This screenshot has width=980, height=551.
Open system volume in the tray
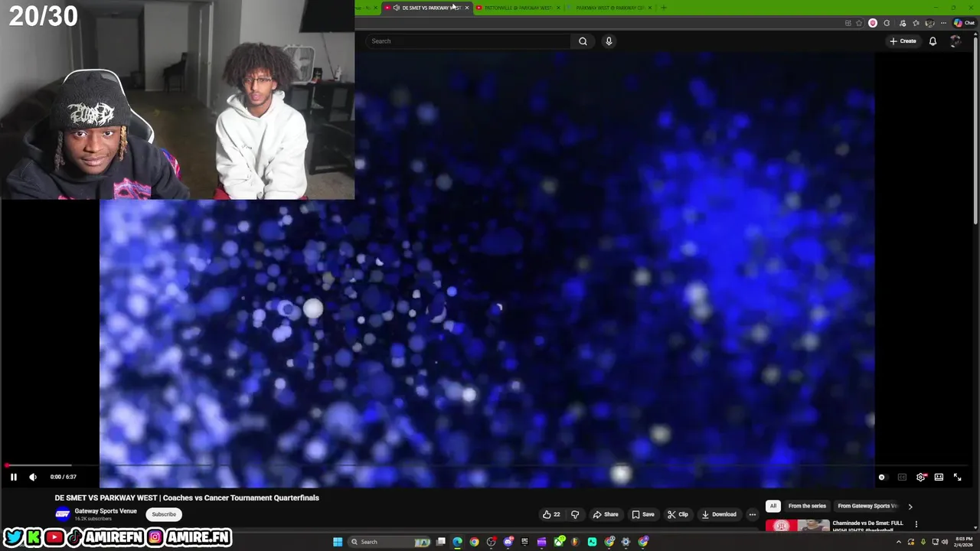point(946,542)
